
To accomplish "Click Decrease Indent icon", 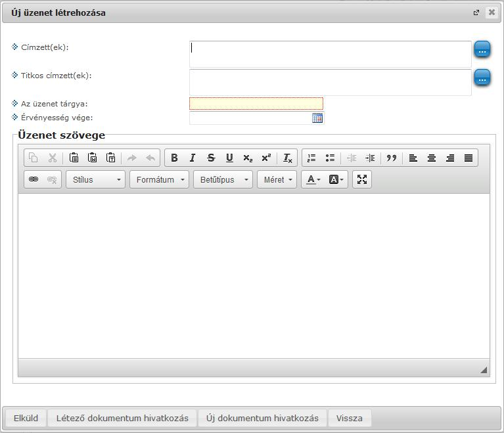I will 352,158.
